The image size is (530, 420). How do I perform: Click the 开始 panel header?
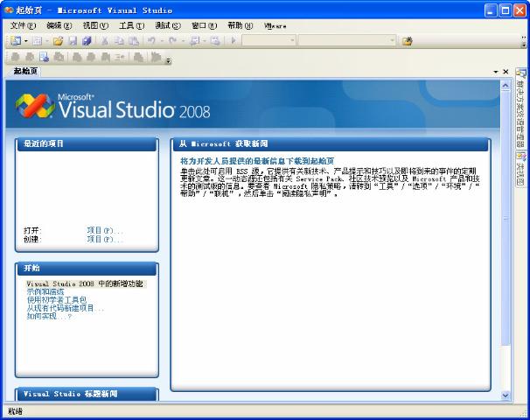tap(87, 269)
